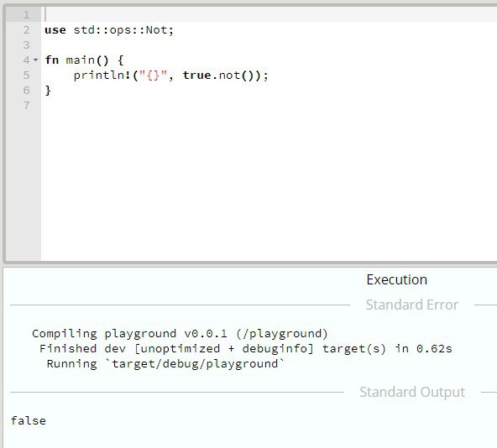
Task: Click the Standard Error section label
Action: [x=412, y=305]
